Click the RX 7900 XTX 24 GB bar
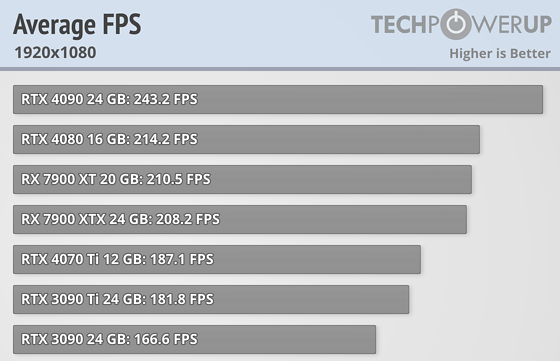 click(x=240, y=219)
